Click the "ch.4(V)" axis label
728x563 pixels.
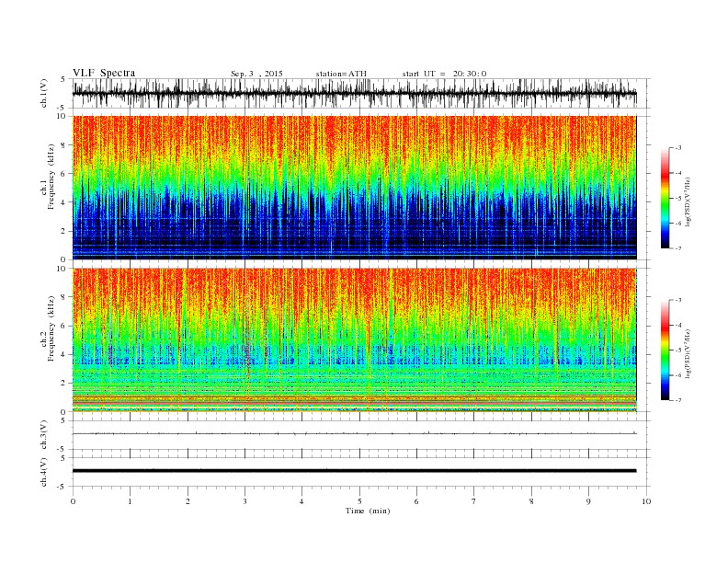tap(44, 472)
